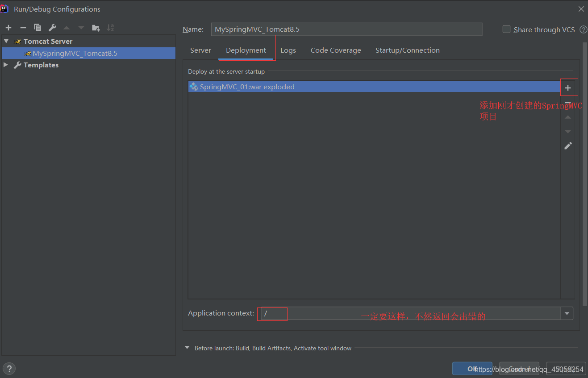Switch to the Logs tab
Image resolution: width=588 pixels, height=378 pixels.
pyautogui.click(x=288, y=50)
